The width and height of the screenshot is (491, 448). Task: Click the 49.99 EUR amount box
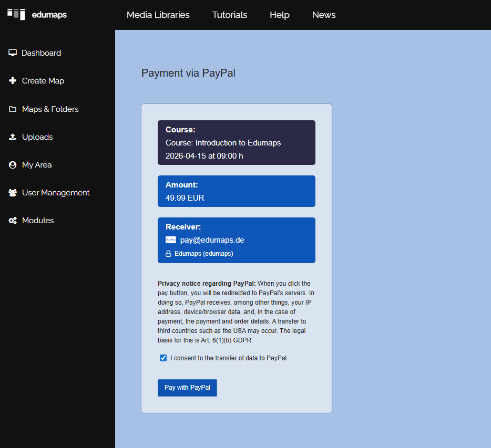(x=236, y=191)
